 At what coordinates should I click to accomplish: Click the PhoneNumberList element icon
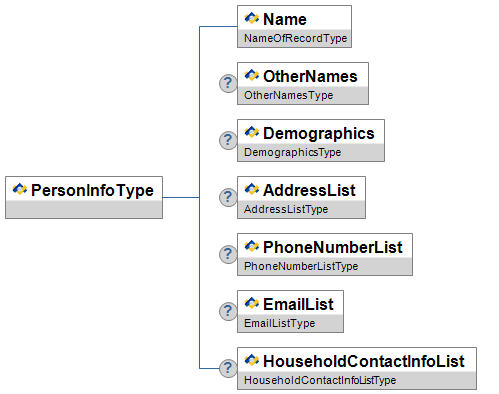[251, 246]
